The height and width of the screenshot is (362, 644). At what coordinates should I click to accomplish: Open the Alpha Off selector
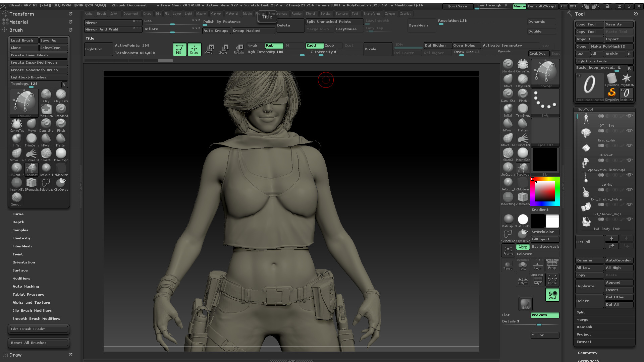(545, 133)
